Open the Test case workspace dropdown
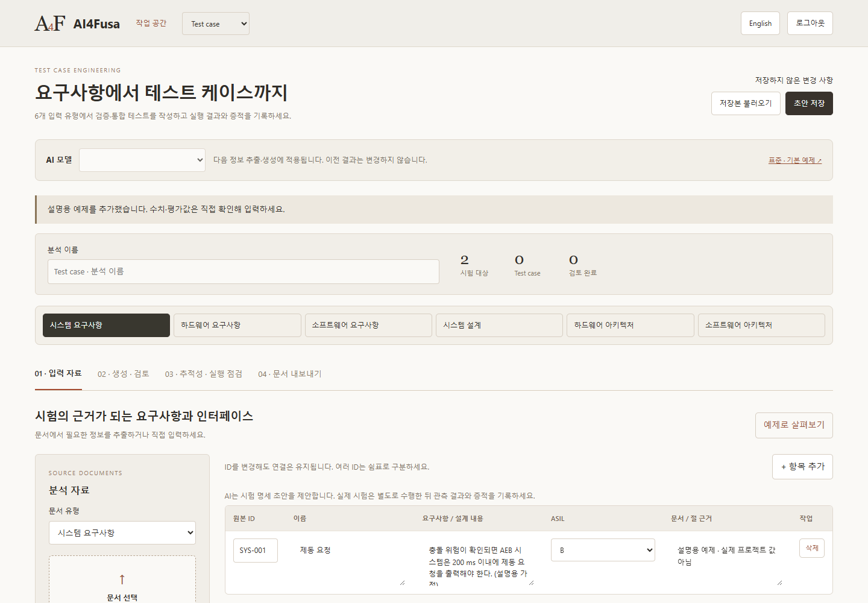Screen dimensions: 868x603 pos(216,24)
